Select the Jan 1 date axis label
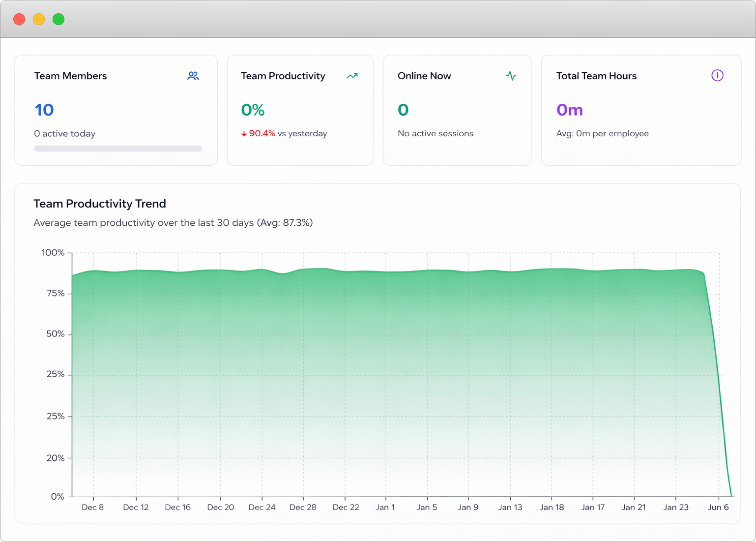The height and width of the screenshot is (542, 756). pos(385,507)
